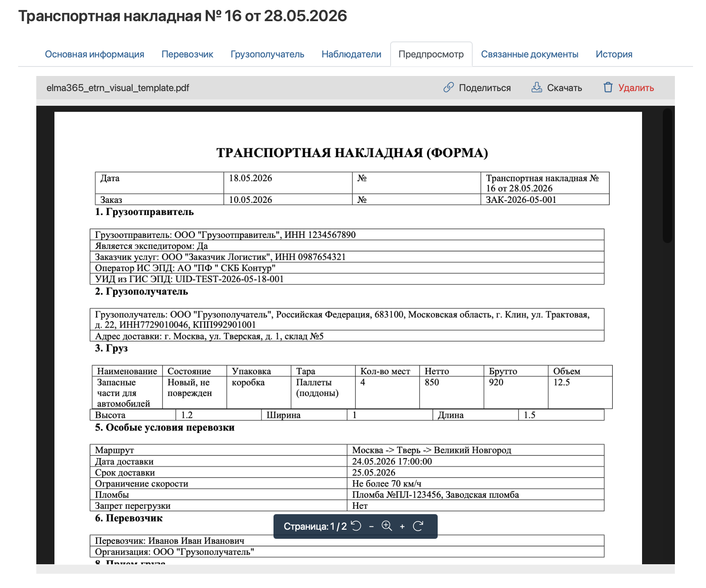Click the heading 3. Груз
706x588 pixels.
click(111, 348)
